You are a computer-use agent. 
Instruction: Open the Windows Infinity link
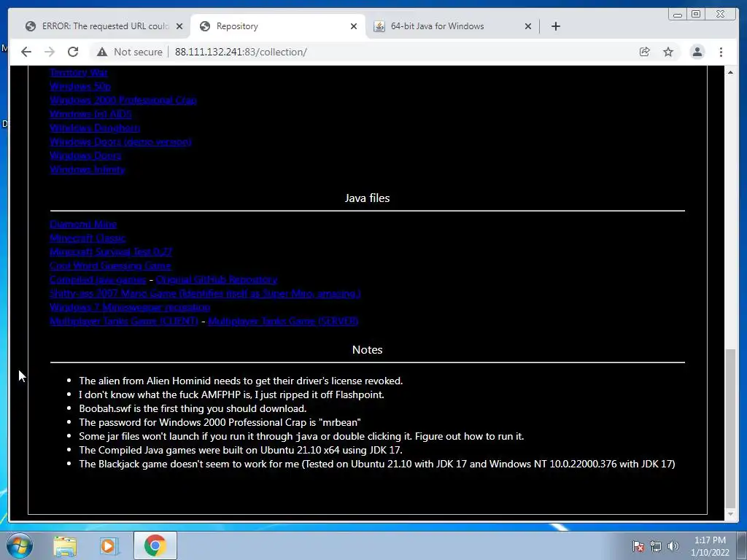(88, 169)
